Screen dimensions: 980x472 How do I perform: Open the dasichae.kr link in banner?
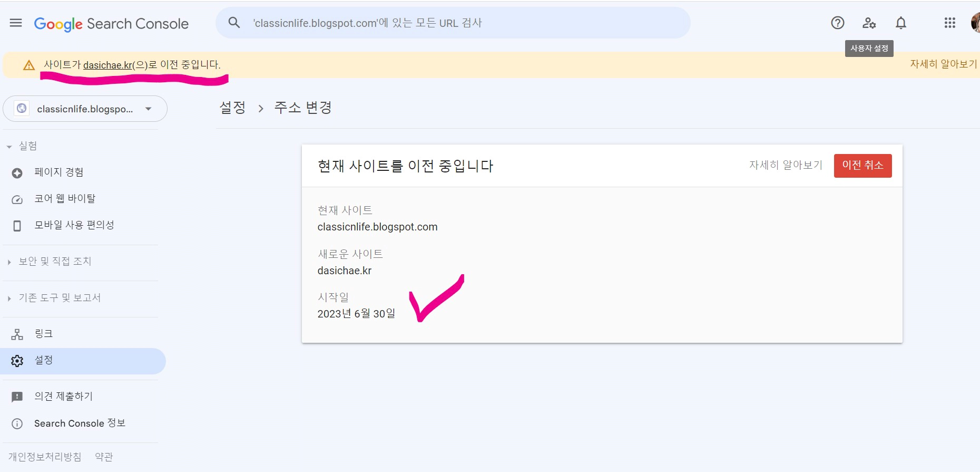coord(107,65)
